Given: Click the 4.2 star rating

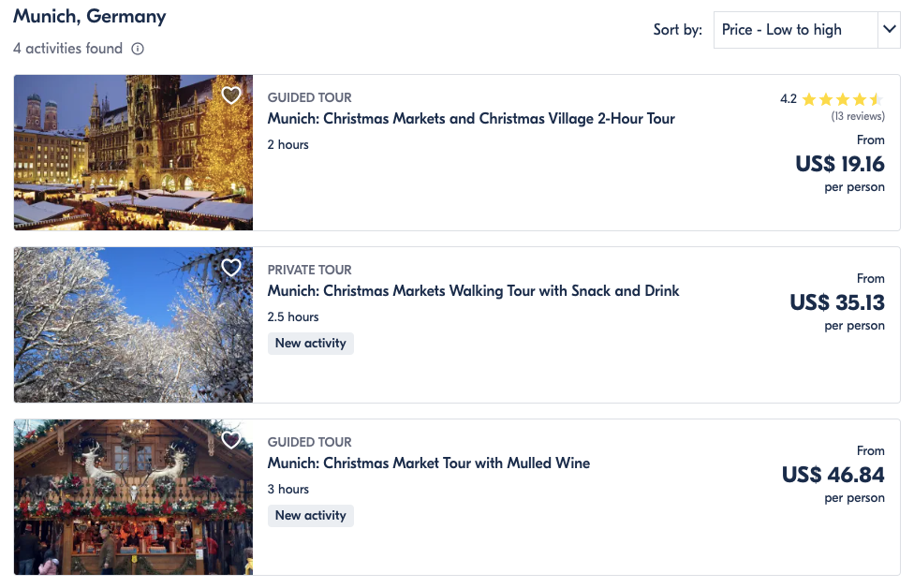Looking at the screenshot, I should pyautogui.click(x=832, y=99).
